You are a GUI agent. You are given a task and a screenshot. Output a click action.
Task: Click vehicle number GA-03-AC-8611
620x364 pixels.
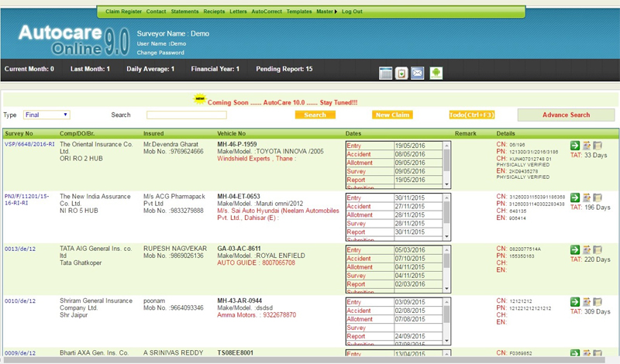(x=239, y=249)
